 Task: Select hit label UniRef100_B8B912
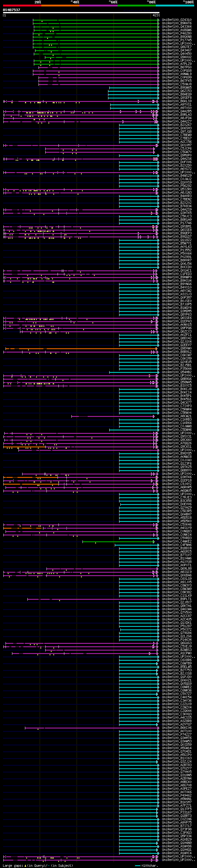tap(176, 352)
